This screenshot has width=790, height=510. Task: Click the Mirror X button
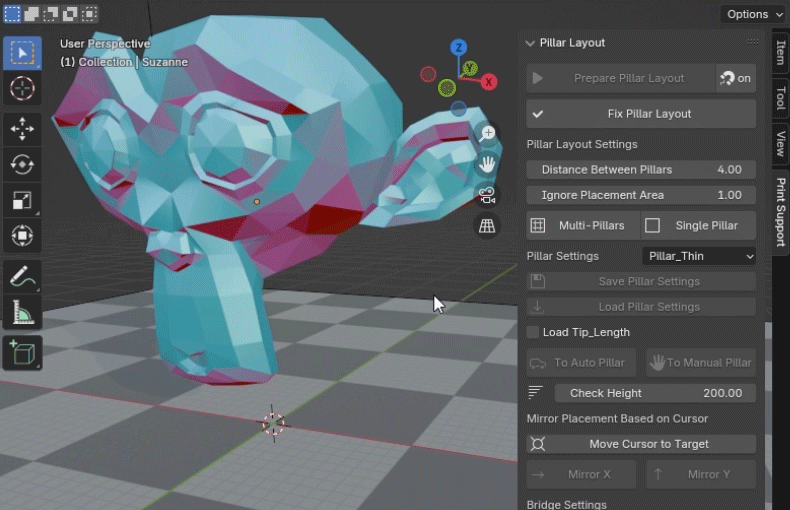(x=581, y=474)
